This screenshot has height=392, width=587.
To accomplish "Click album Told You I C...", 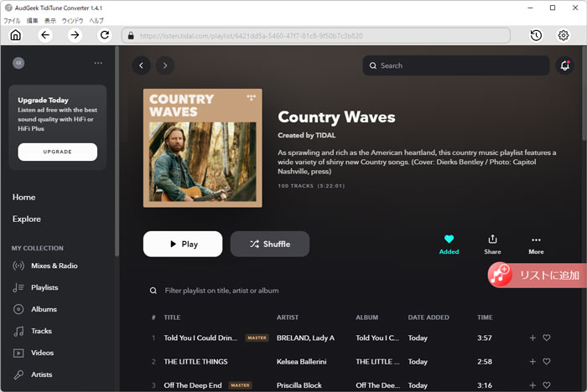I will (x=377, y=338).
